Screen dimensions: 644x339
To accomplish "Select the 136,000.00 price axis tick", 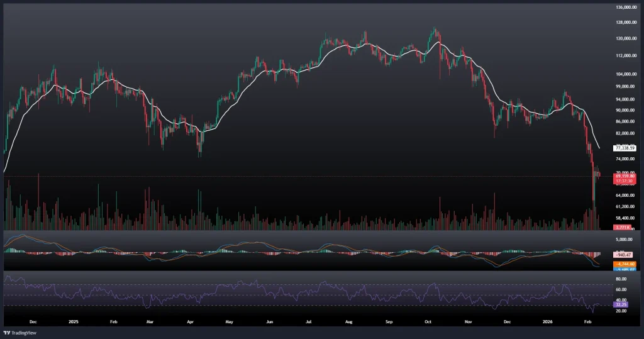I will tap(626, 8).
